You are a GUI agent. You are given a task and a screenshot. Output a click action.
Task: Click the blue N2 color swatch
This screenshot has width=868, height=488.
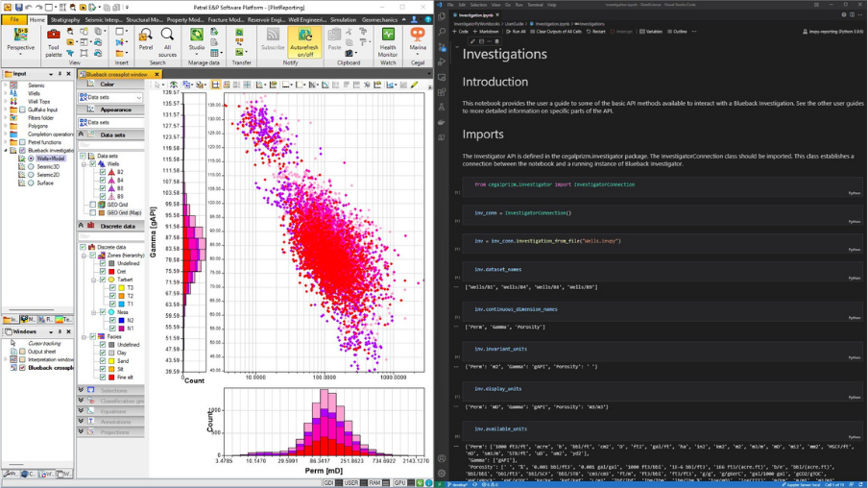point(121,320)
